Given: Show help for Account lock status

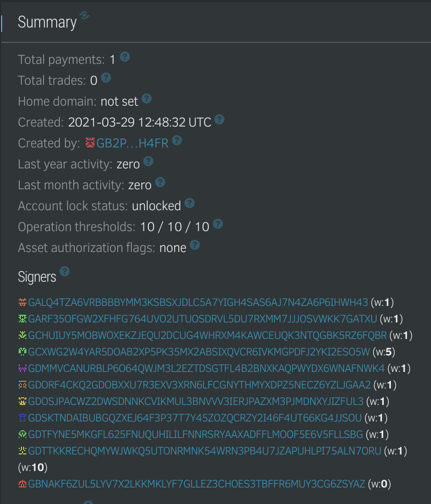Looking at the screenshot, I should tap(190, 203).
